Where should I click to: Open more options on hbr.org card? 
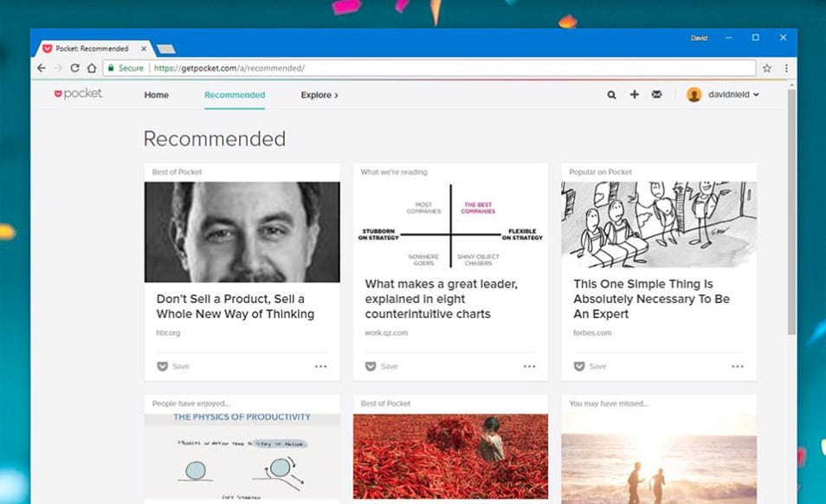pyautogui.click(x=321, y=366)
